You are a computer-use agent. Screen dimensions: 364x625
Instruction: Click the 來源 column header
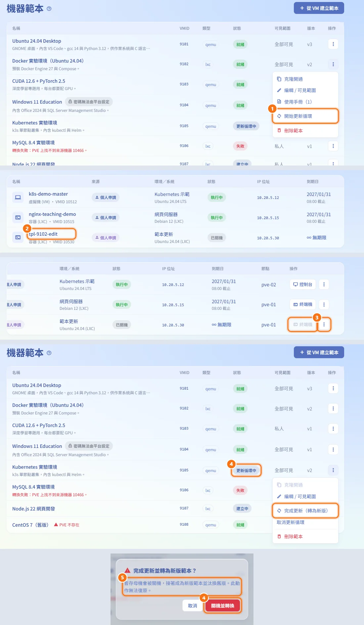(96, 182)
